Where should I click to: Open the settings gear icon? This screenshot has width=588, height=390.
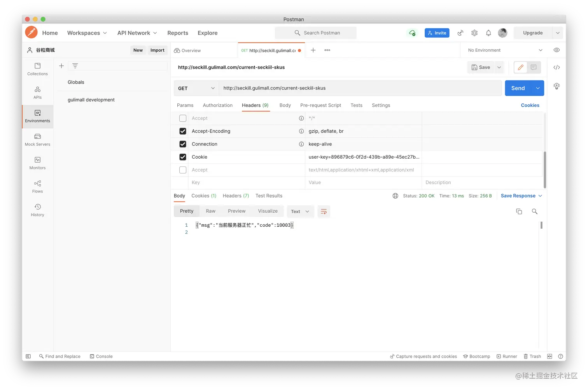pos(474,33)
